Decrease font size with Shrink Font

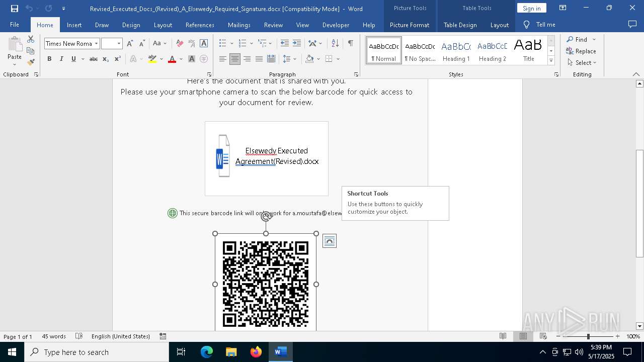(142, 44)
